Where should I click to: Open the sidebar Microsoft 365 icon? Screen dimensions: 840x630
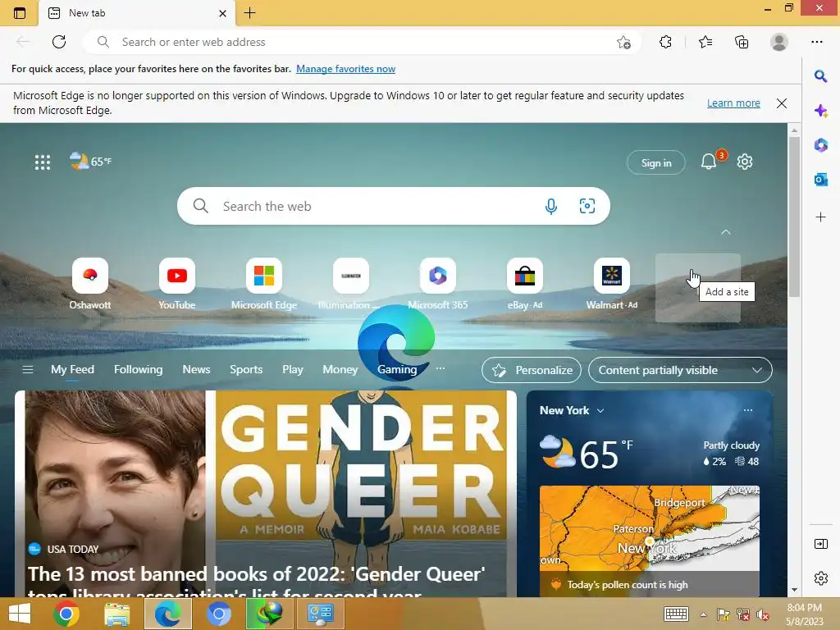(820, 145)
